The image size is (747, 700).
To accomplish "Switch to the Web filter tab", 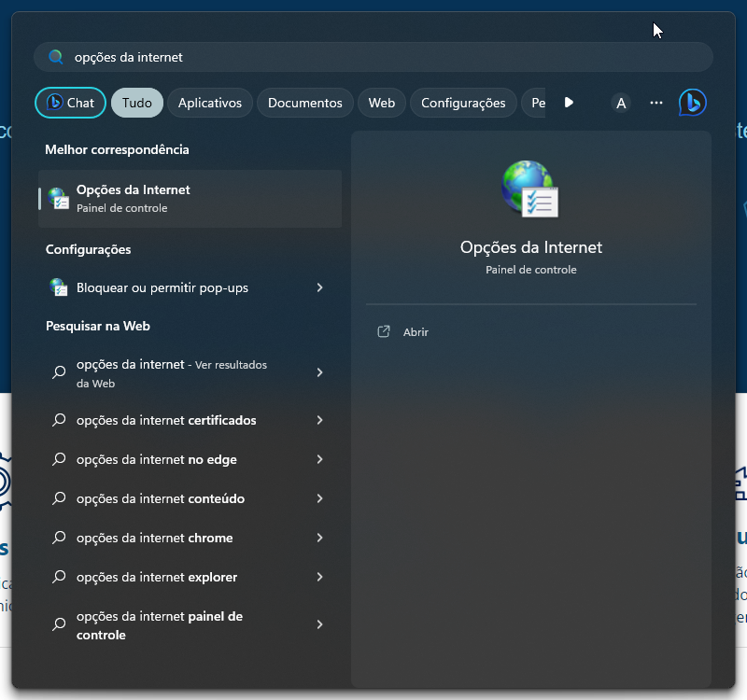I will tap(382, 103).
